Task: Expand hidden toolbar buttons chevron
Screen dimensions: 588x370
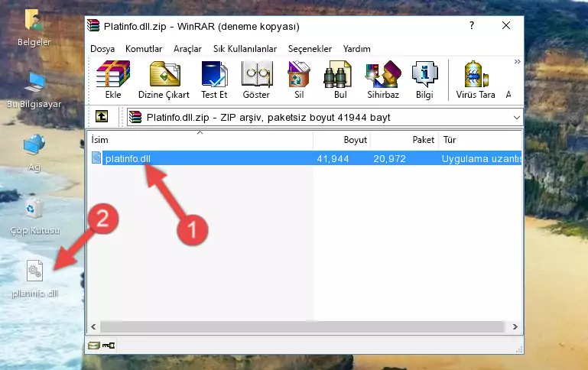Action: coord(517,62)
